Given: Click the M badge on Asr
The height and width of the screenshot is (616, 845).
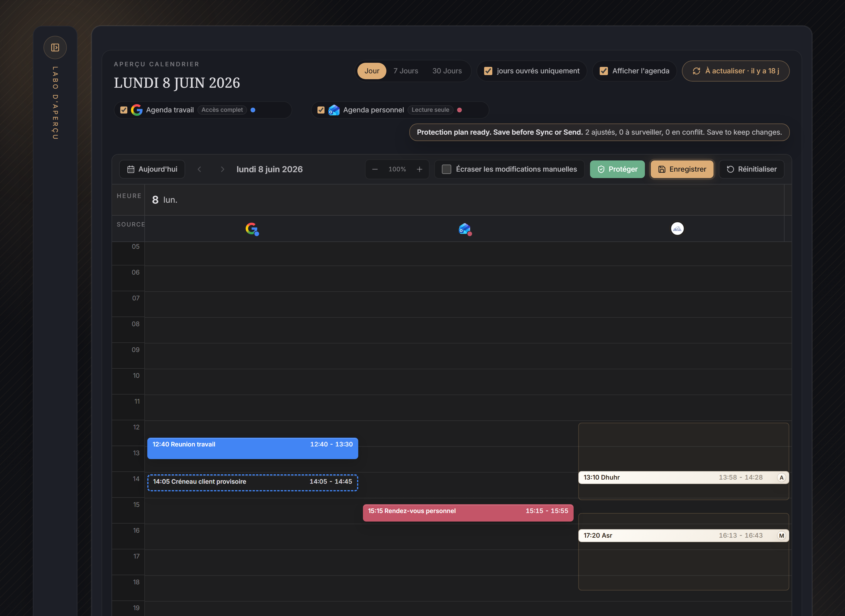Looking at the screenshot, I should pos(782,535).
